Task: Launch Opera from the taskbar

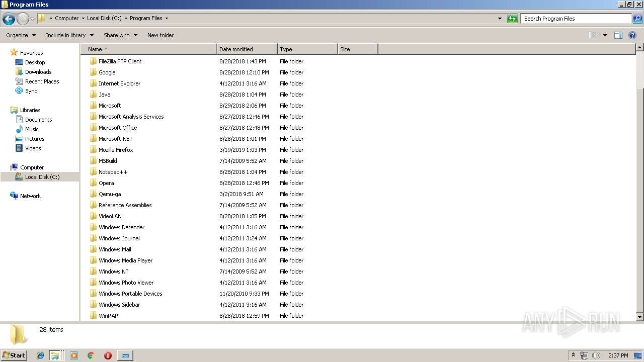Action: 108,355
